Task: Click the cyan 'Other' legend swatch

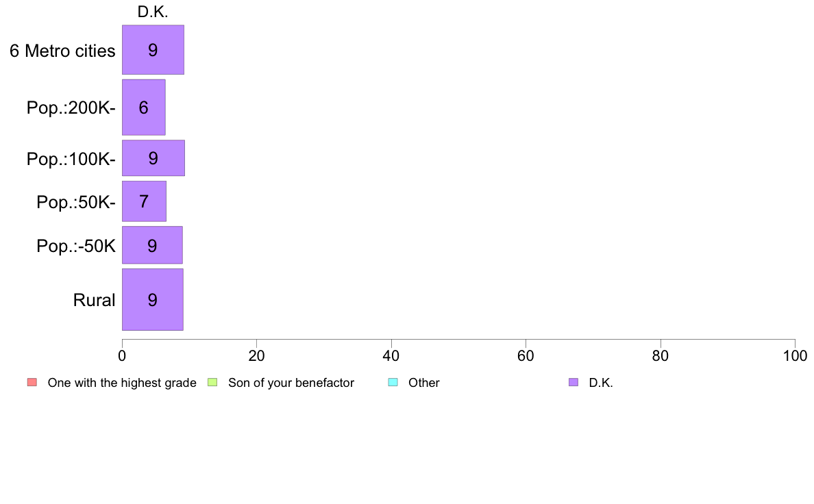Action: point(393,383)
